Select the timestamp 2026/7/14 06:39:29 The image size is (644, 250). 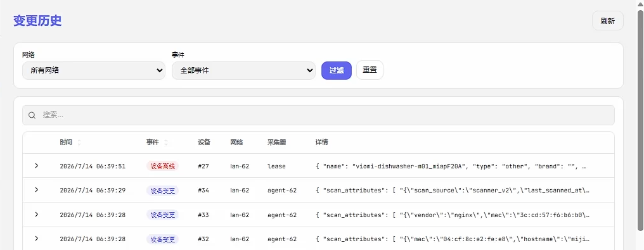pos(93,191)
